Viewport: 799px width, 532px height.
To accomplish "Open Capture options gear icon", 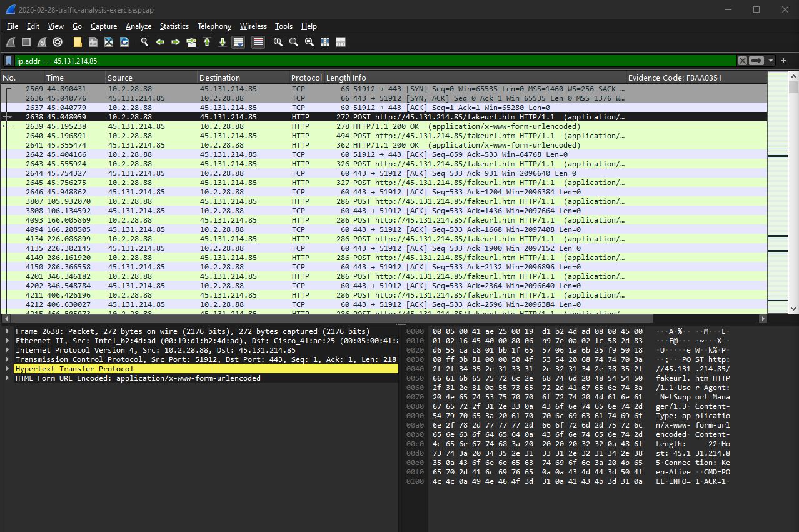I will pos(58,42).
